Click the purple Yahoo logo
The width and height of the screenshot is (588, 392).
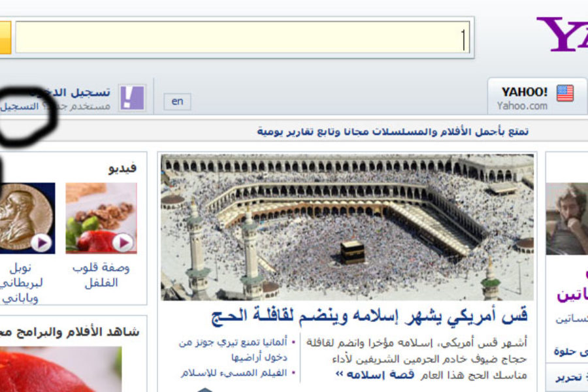562,34
